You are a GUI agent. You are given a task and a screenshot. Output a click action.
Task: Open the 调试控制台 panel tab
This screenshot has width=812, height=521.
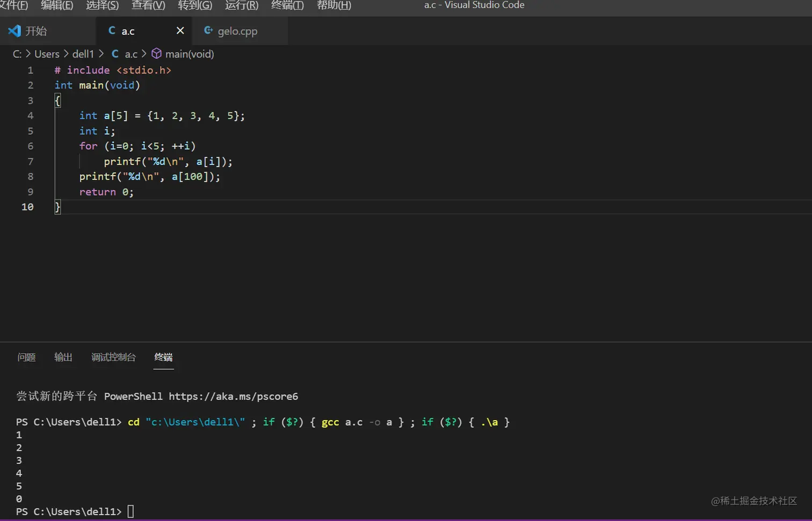(x=113, y=357)
